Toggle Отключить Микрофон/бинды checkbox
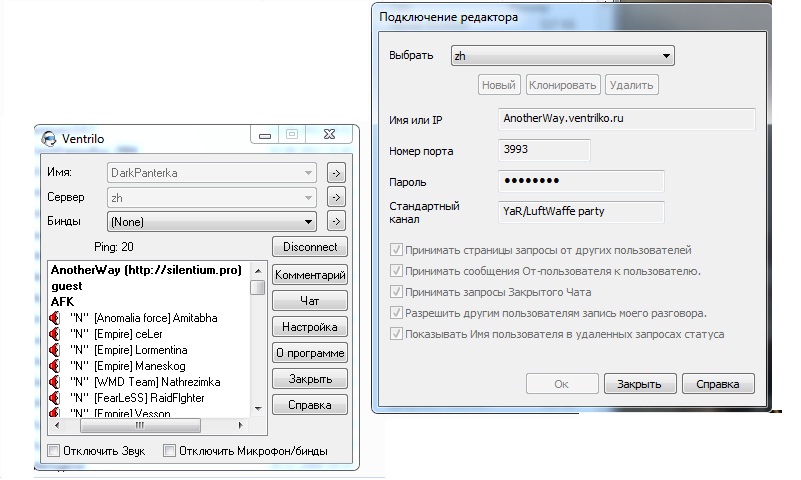 point(169,451)
